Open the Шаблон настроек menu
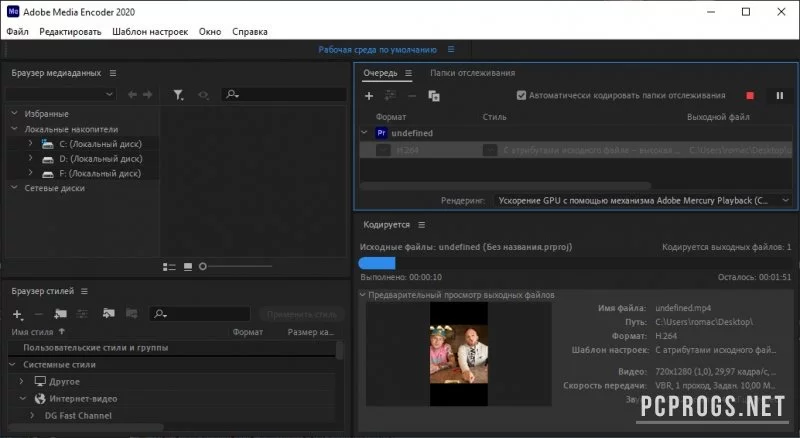The width and height of the screenshot is (800, 438). coord(150,32)
